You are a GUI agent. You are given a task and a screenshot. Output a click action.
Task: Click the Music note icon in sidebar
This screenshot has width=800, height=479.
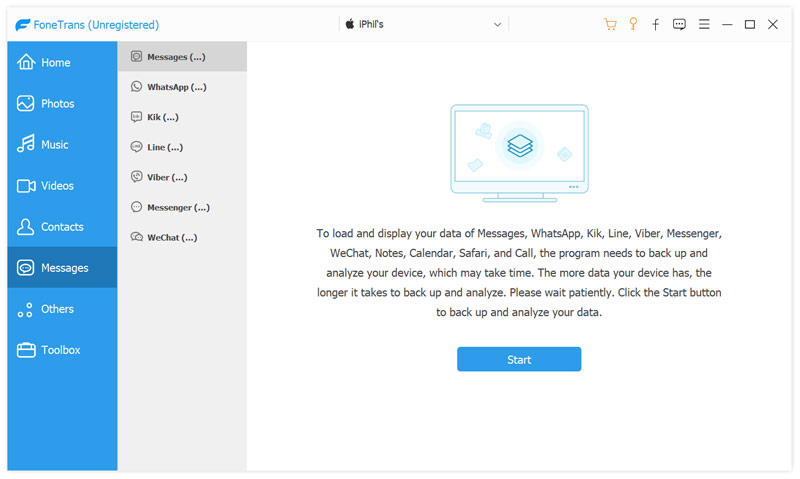tap(26, 144)
